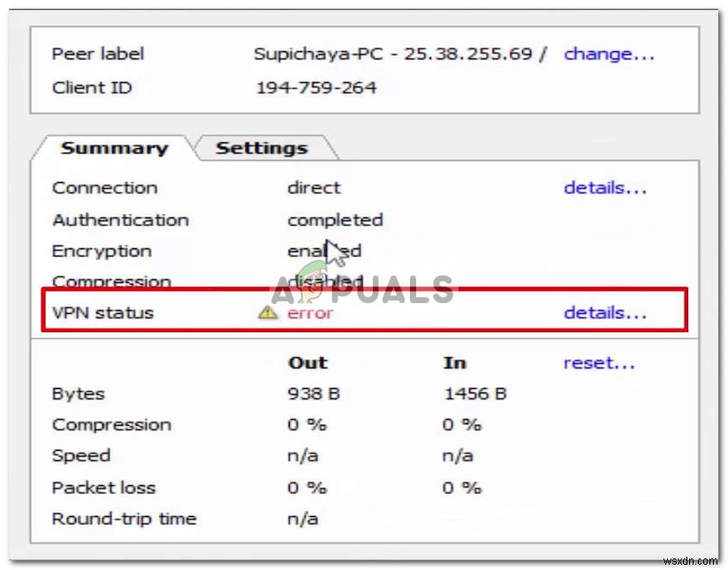Click the In column header

454,362
